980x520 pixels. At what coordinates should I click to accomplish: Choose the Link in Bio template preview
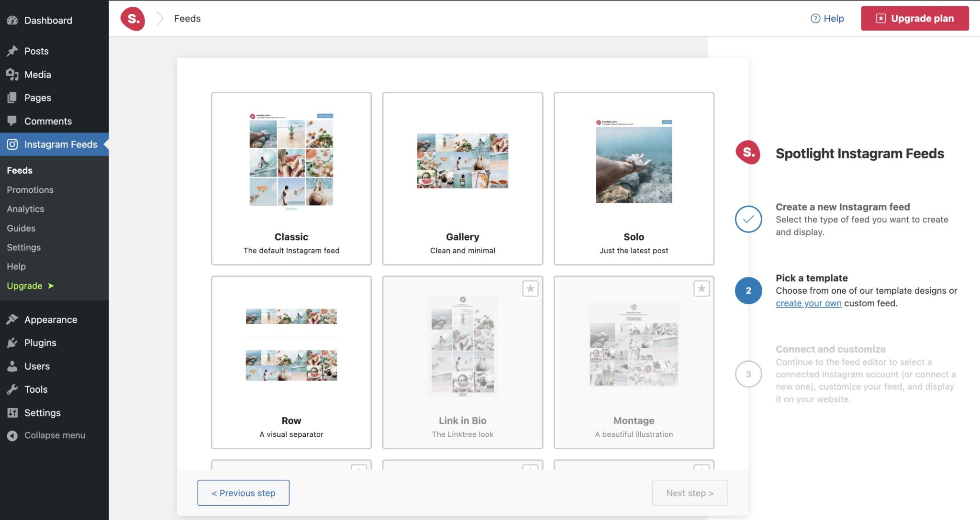pyautogui.click(x=463, y=346)
